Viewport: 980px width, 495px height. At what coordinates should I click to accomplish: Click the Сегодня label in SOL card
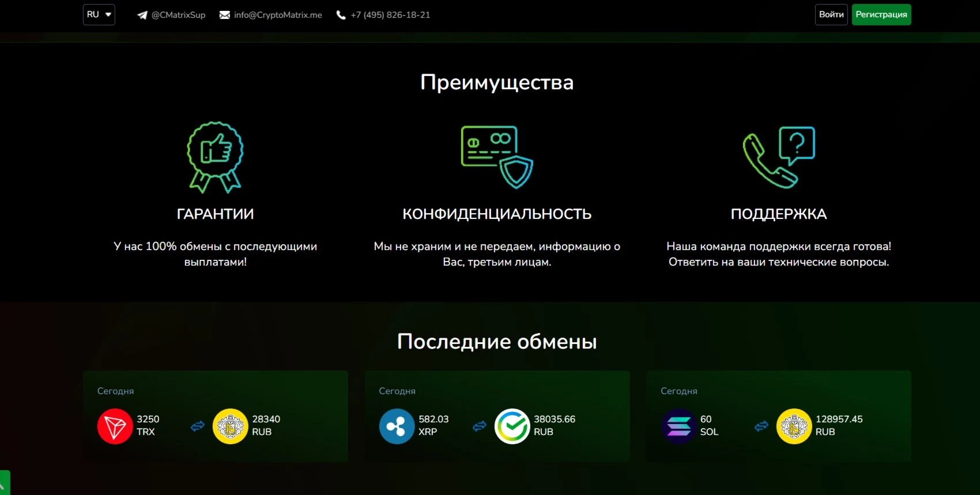(x=679, y=391)
